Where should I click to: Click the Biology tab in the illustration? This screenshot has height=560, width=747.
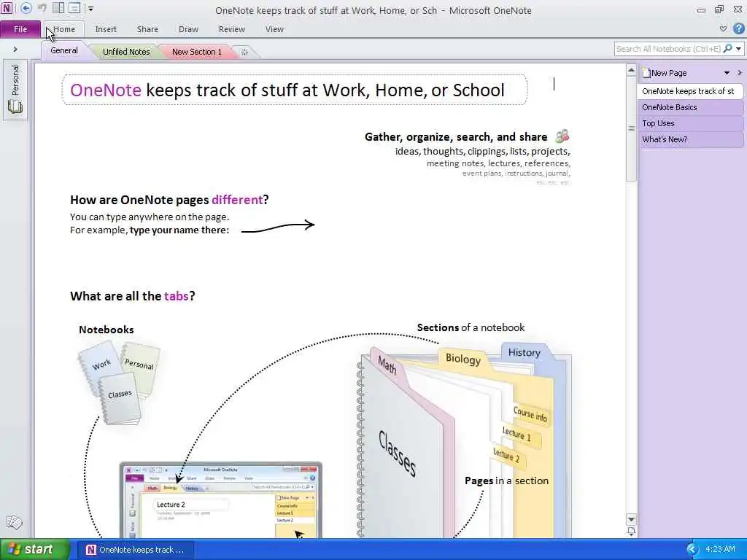pos(462,359)
